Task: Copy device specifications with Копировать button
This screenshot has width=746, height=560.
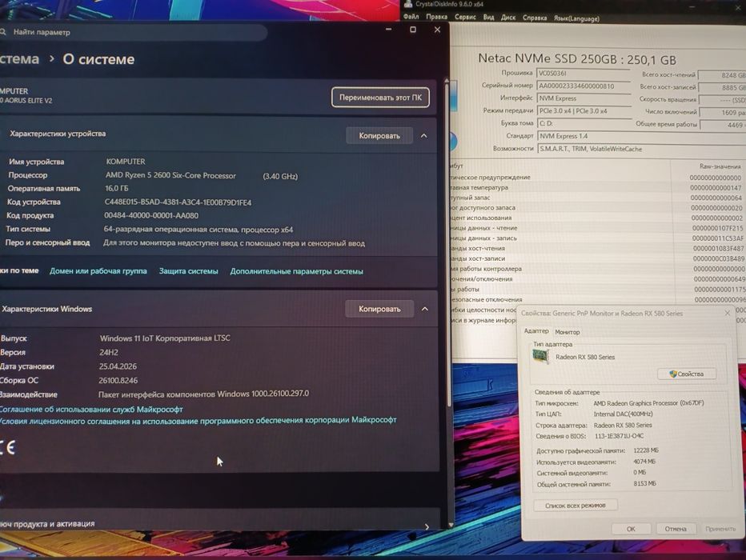Action: pyautogui.click(x=379, y=136)
